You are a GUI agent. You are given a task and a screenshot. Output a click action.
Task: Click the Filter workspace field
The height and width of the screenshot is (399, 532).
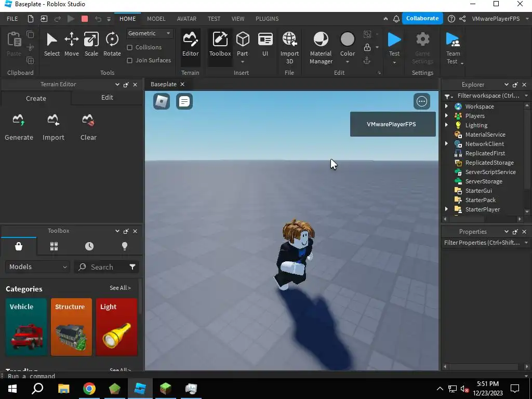pyautogui.click(x=488, y=96)
